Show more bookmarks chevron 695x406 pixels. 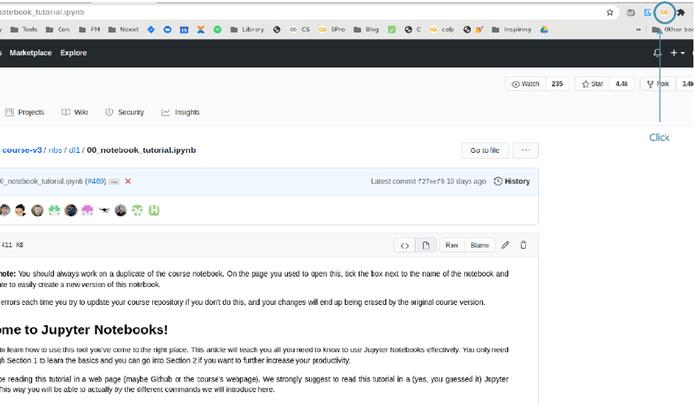[x=639, y=30]
